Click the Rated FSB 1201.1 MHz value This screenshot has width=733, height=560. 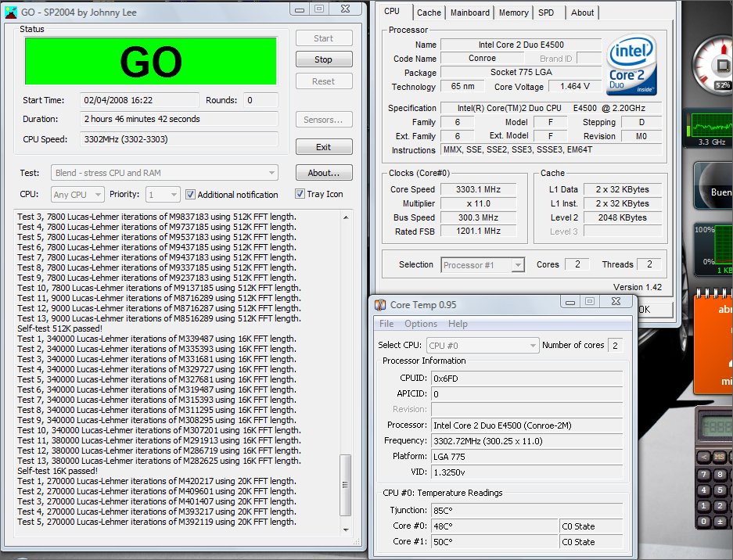(479, 231)
